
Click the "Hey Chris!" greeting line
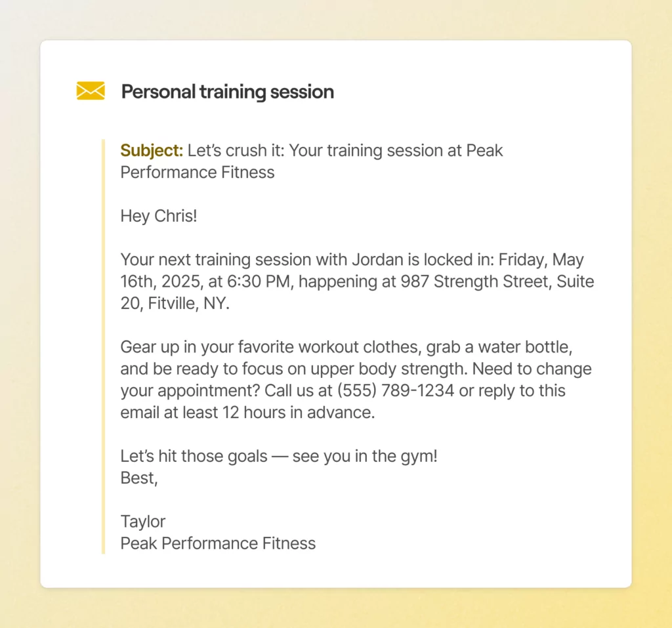158,216
